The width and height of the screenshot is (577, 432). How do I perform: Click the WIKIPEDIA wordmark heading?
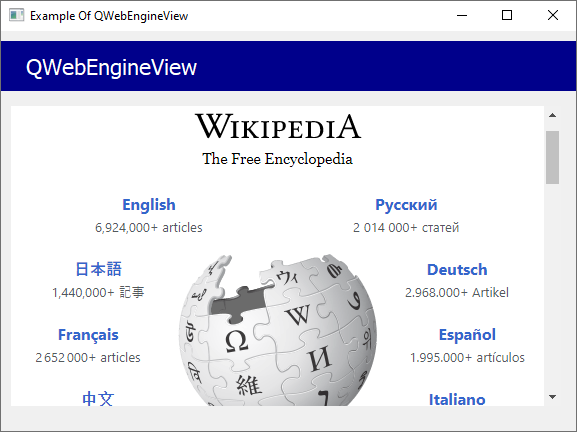click(x=278, y=127)
